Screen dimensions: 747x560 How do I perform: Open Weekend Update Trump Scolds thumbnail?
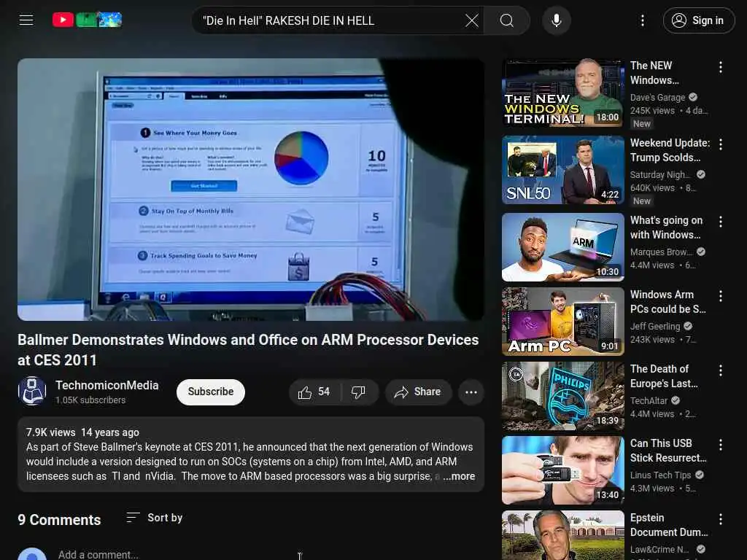click(563, 170)
